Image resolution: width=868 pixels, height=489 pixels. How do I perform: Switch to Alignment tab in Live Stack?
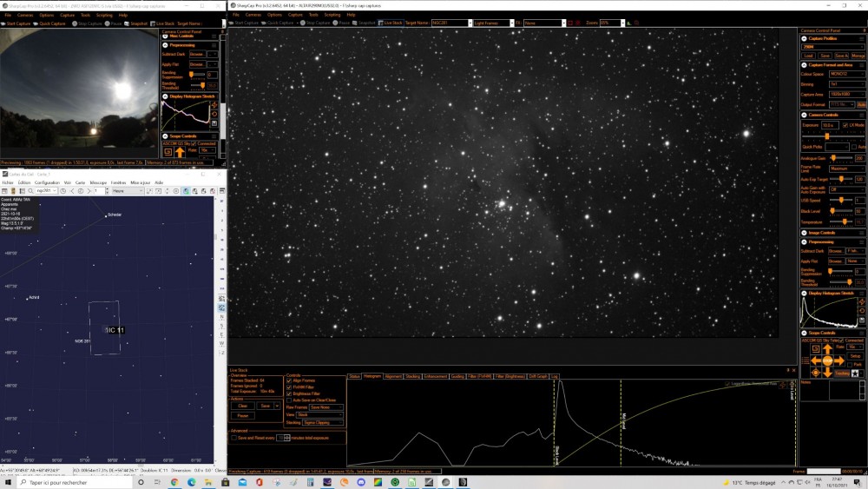(x=393, y=376)
